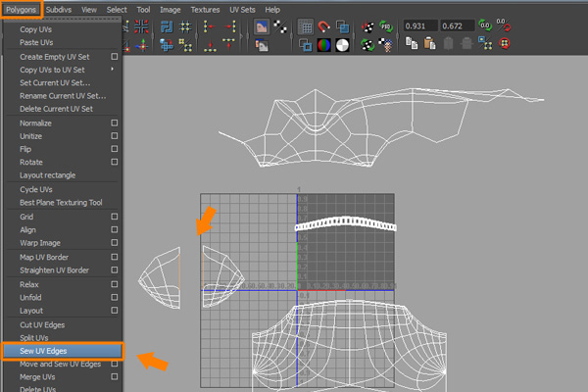Image resolution: width=588 pixels, height=392 pixels.
Task: Open the Normalize options box
Action: (x=115, y=123)
